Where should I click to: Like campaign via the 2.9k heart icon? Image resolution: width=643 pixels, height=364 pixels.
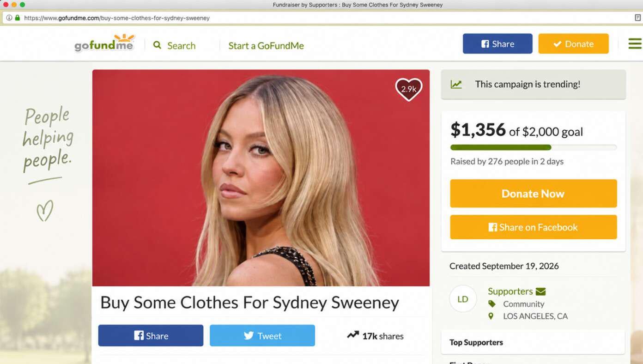point(409,89)
